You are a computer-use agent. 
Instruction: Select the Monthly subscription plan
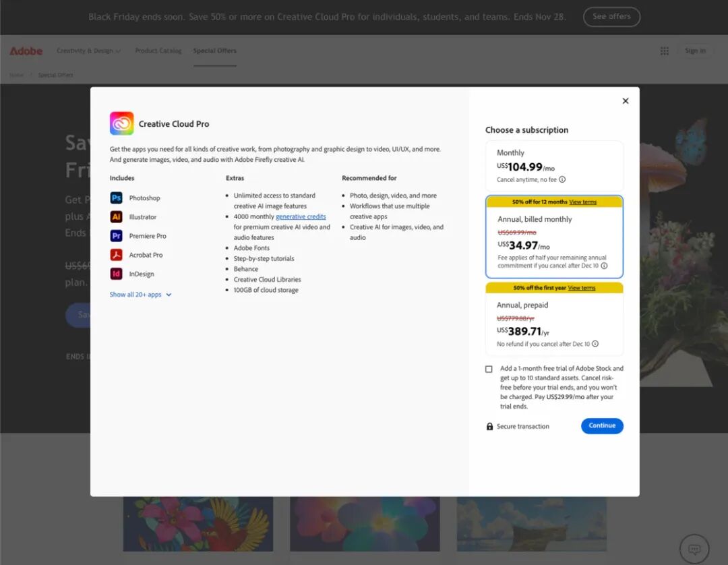(554, 167)
